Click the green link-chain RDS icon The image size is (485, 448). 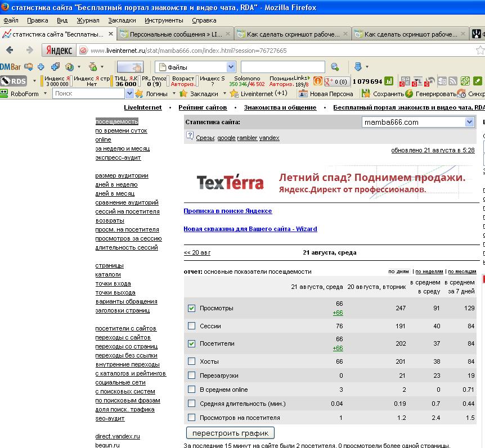point(465,81)
